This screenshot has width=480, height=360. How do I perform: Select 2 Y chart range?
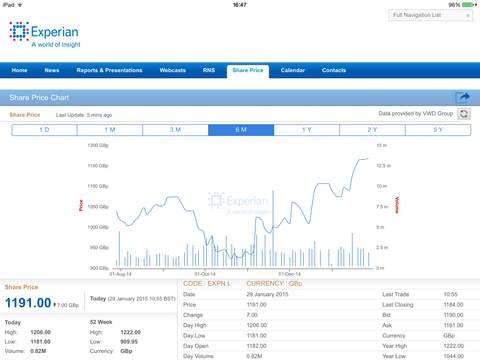pyautogui.click(x=372, y=130)
